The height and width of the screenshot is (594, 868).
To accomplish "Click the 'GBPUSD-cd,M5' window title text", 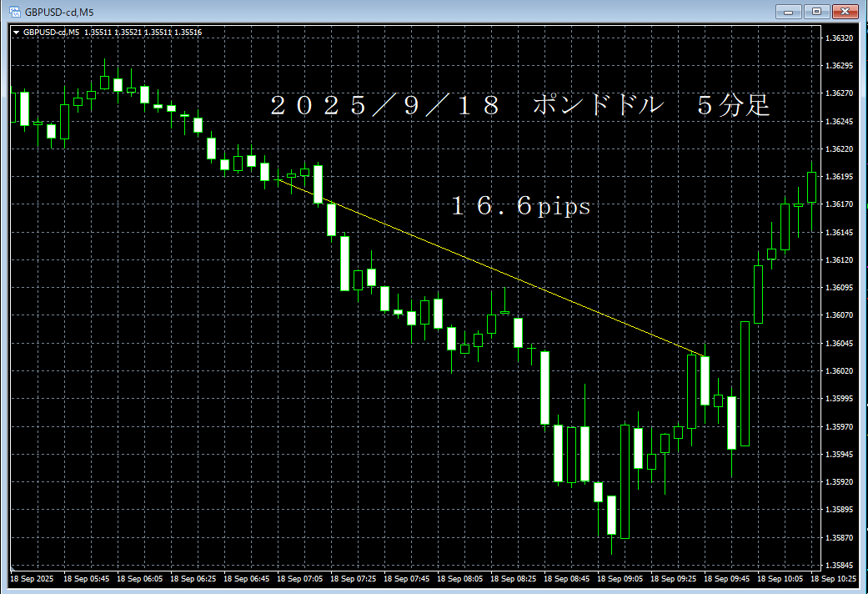I will [59, 13].
